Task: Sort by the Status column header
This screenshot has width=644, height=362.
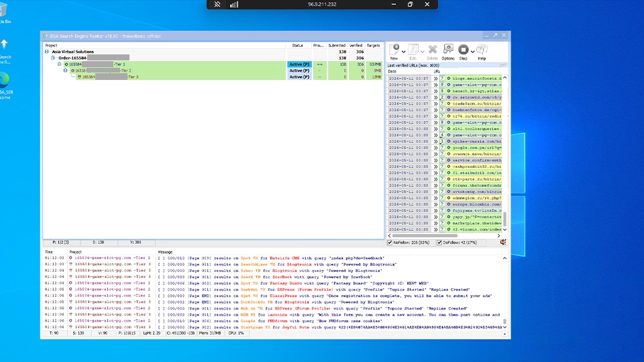Action: point(298,46)
